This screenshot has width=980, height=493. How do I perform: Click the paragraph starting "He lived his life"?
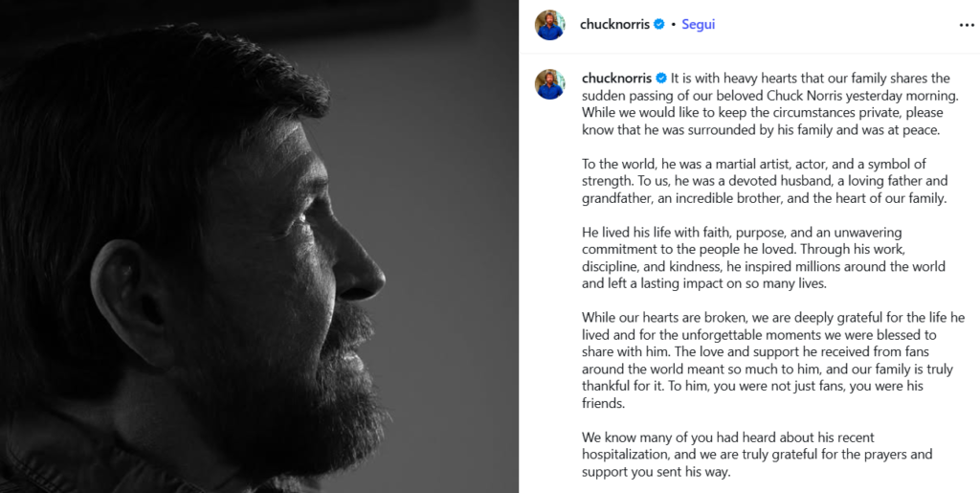click(x=764, y=258)
